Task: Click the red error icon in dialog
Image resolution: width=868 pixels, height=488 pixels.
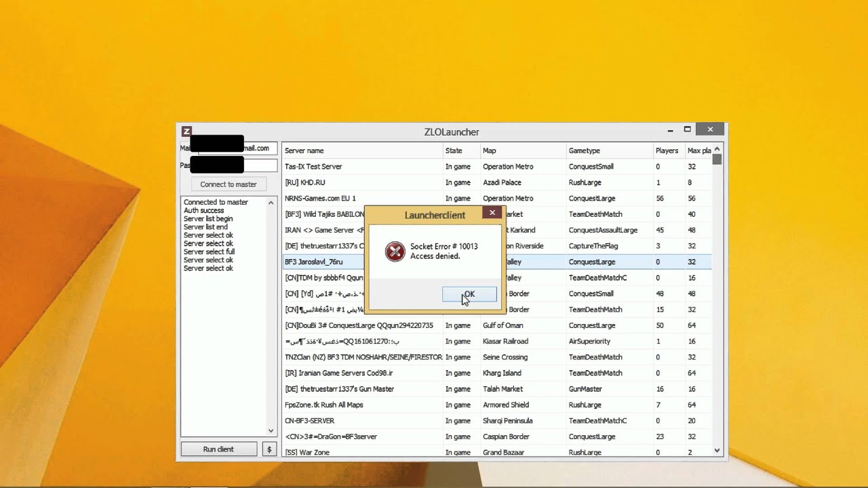Action: click(395, 251)
